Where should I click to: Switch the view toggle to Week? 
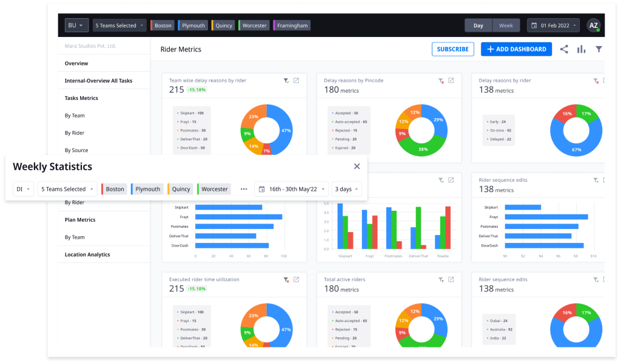[506, 25]
